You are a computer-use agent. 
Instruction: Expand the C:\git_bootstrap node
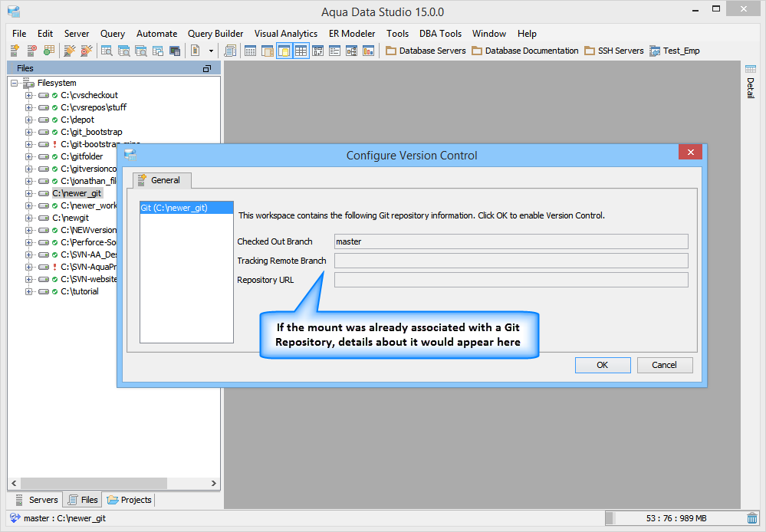(x=29, y=132)
